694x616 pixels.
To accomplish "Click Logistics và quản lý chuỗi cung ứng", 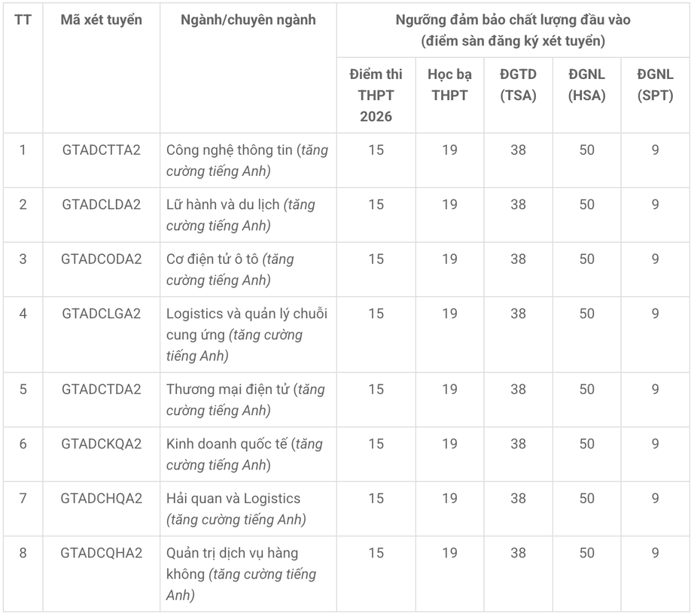I will coord(247,335).
